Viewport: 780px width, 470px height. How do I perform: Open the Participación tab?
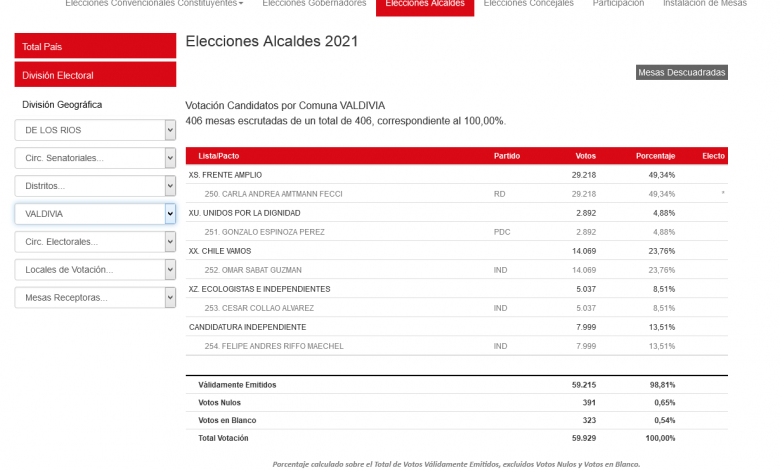[x=618, y=4]
